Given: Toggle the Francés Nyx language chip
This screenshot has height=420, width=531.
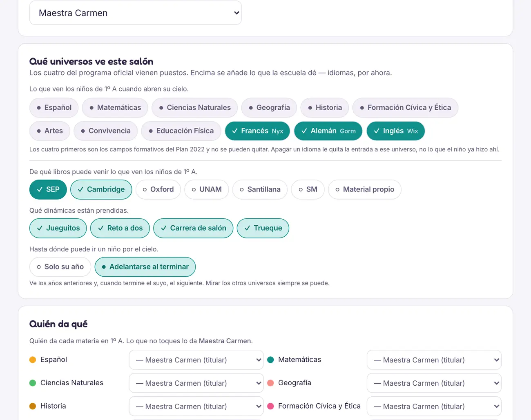Looking at the screenshot, I should click(x=257, y=131).
